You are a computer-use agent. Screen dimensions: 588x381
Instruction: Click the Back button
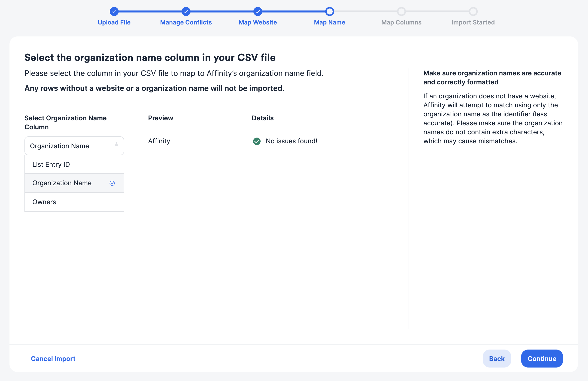[496, 359]
